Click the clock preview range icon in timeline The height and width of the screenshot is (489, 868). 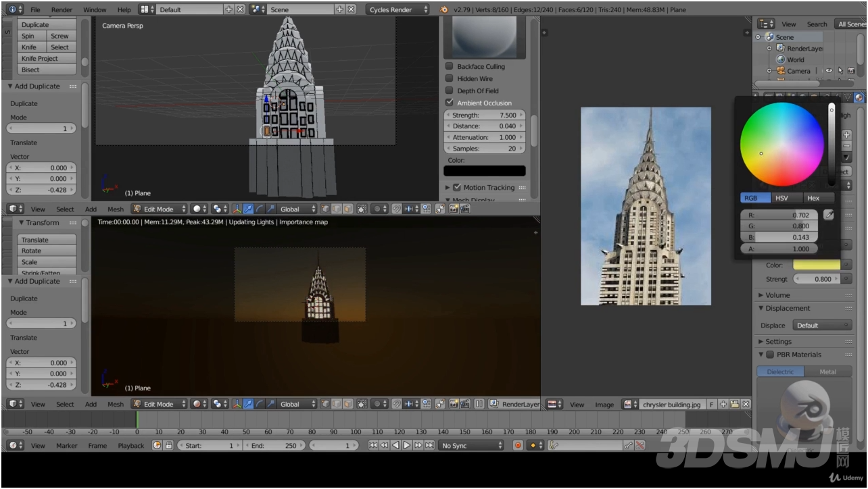tap(157, 446)
